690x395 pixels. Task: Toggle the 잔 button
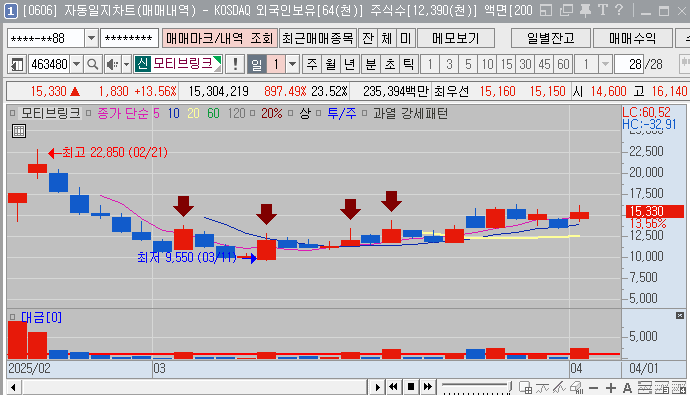[x=368, y=38]
